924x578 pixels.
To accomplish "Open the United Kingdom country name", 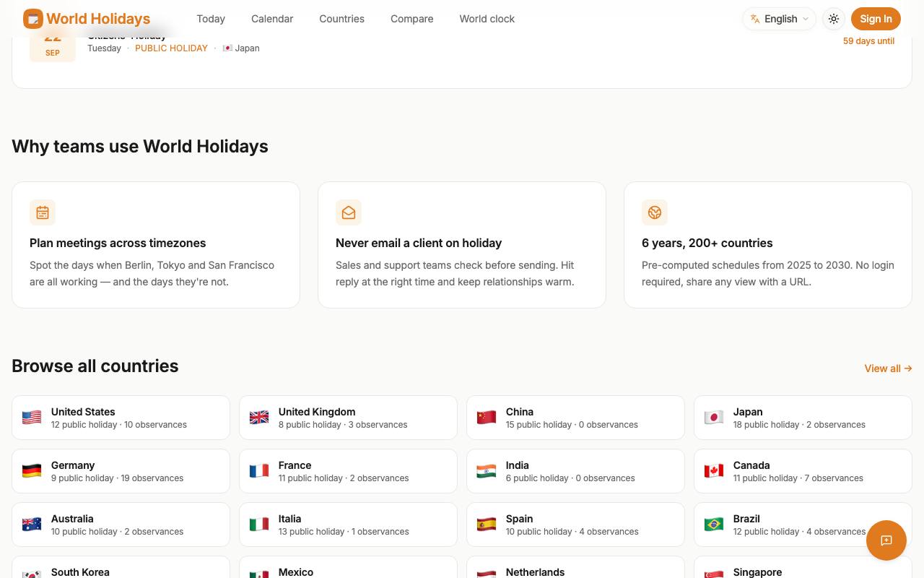I will [317, 412].
